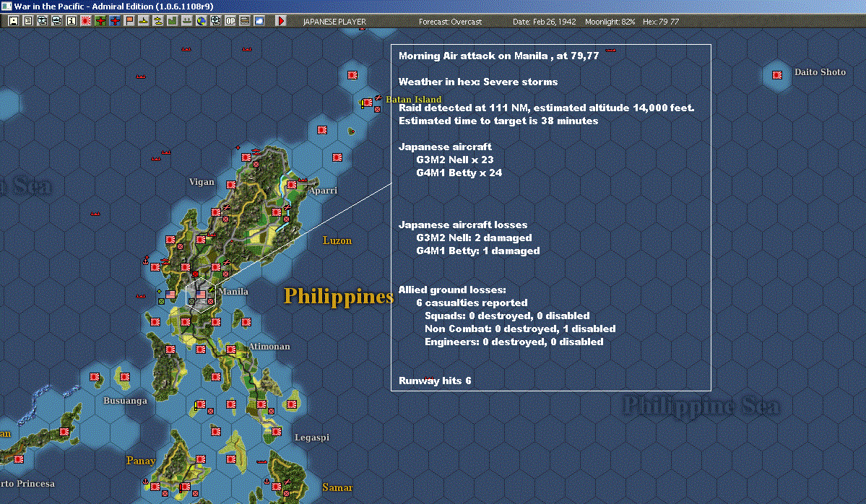Select the Japanese base flag at Daito Shoto
Viewport: 866px width, 504px height.
[777, 75]
